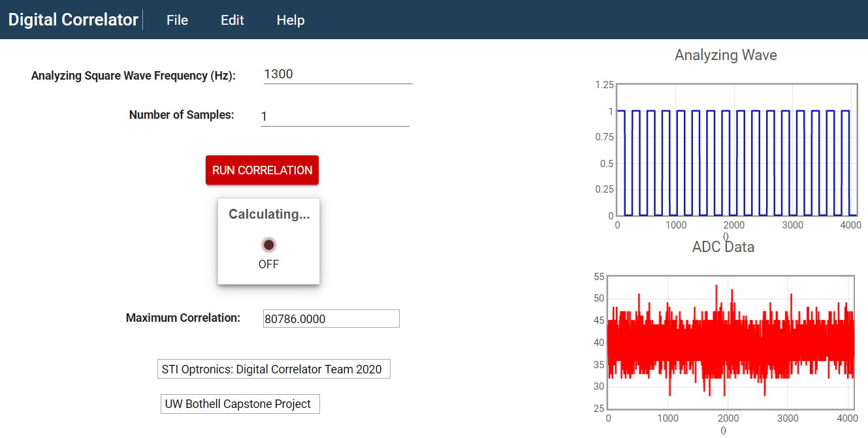Click the Number of Samples label
Image resolution: width=868 pixels, height=438 pixels.
pos(181,115)
